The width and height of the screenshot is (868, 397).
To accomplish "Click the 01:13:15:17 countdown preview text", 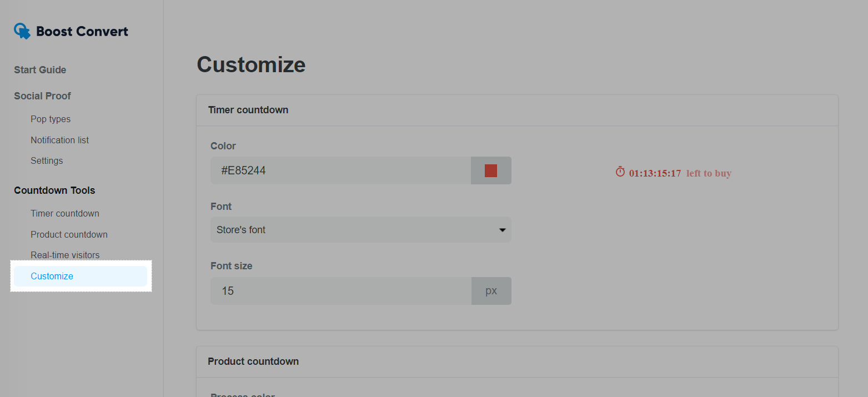I will click(655, 173).
